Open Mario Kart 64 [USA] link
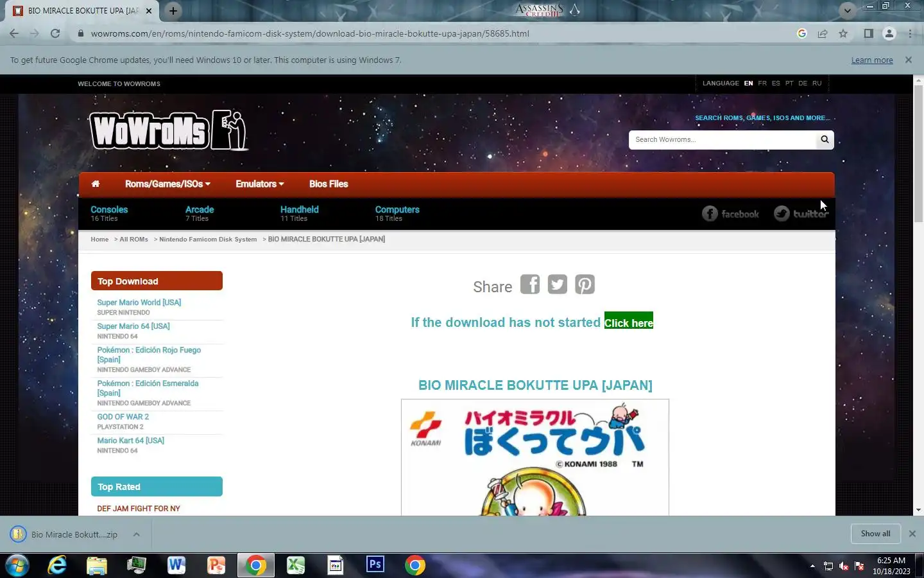Image resolution: width=924 pixels, height=578 pixels. [x=131, y=441]
